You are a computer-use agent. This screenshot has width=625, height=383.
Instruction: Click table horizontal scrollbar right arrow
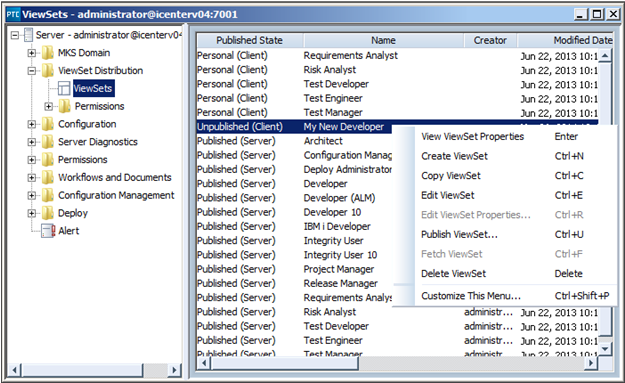[591, 363]
